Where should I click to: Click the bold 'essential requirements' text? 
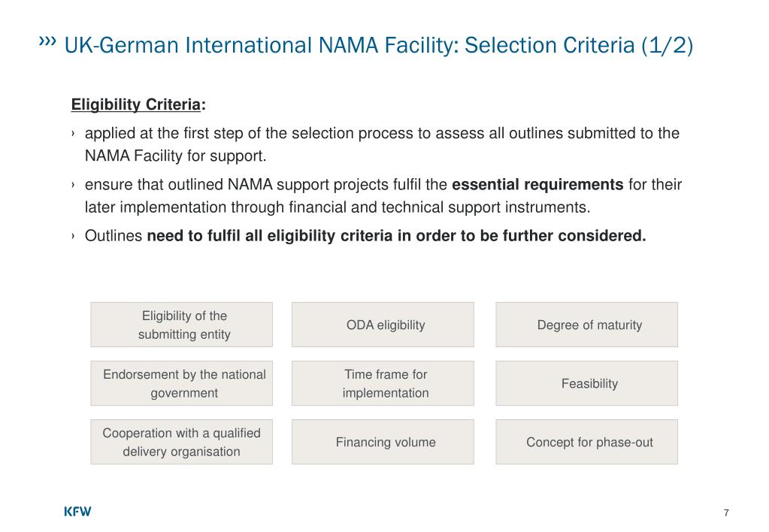537,184
